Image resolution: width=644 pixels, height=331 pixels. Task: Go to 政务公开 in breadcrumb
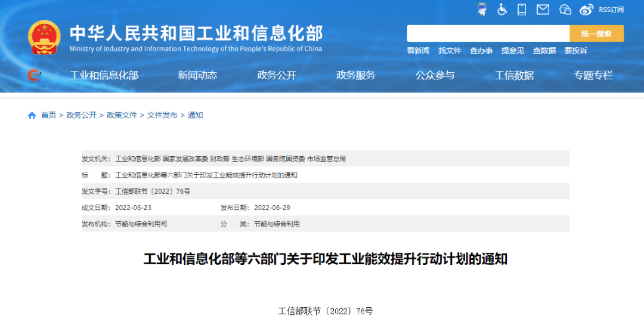(81, 115)
